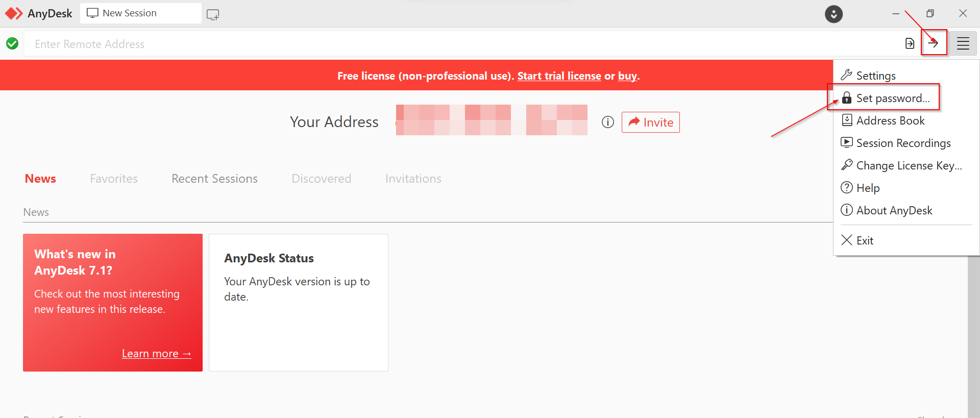Screen dimensions: 980x418
Task: Open Settings from the menu
Action: pos(875,76)
